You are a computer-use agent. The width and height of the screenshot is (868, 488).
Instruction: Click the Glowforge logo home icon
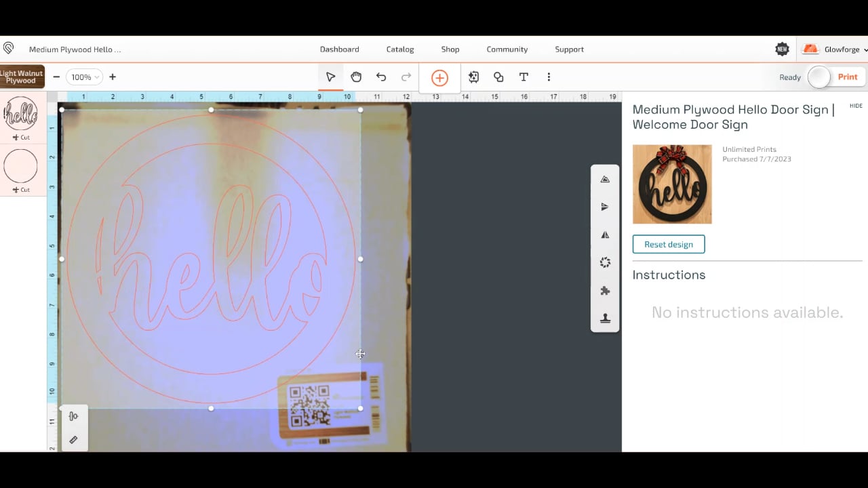click(8, 49)
